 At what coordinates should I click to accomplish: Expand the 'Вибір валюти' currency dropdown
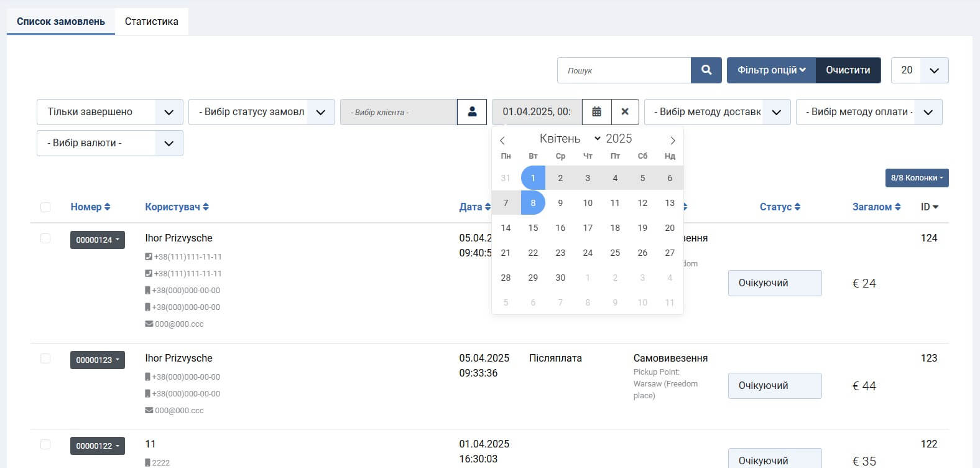(109, 143)
